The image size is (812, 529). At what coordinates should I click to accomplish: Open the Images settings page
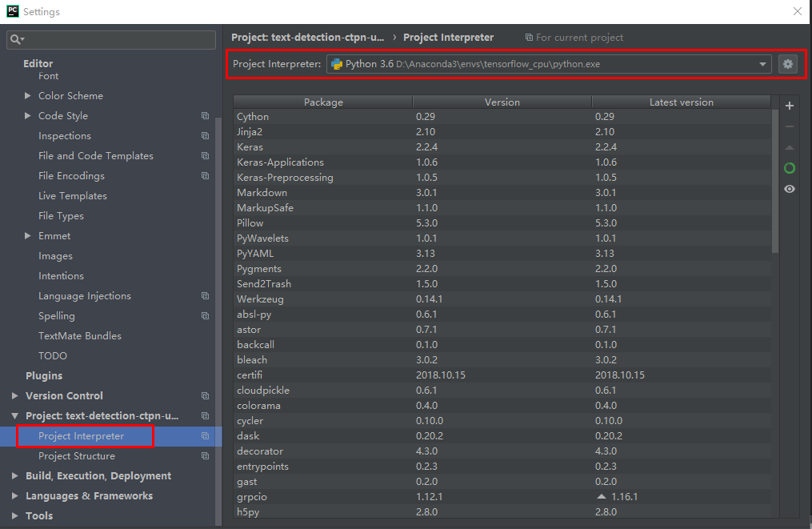[55, 256]
